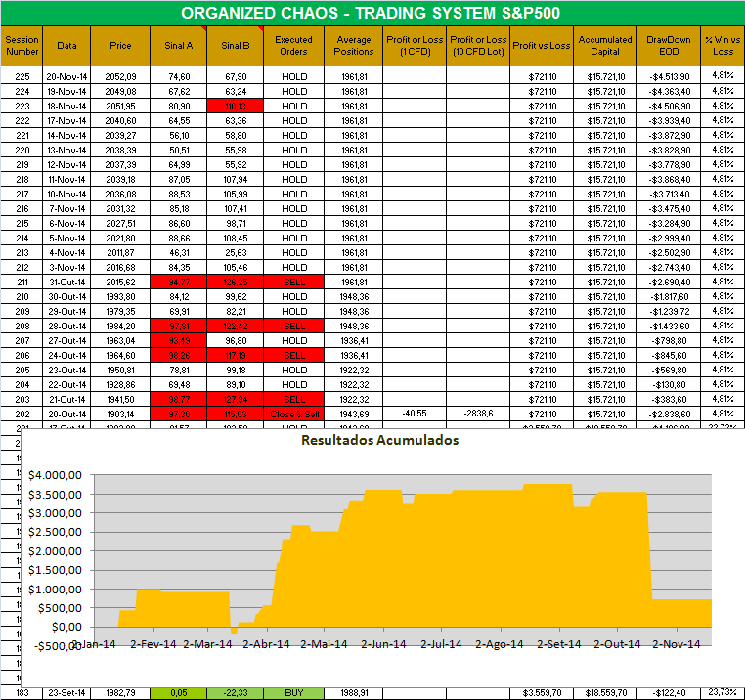Select the green Sinal B cell -22,33

236,693
